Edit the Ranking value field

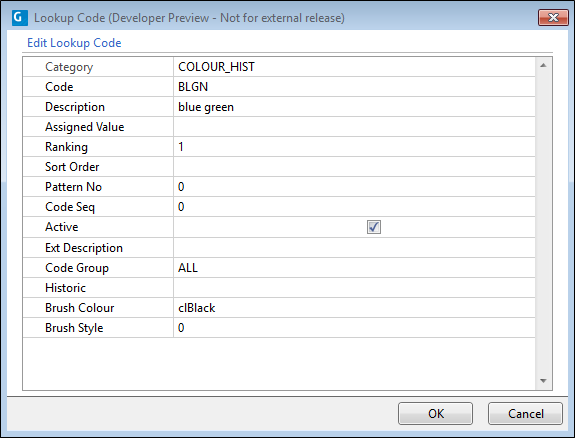(x=354, y=147)
